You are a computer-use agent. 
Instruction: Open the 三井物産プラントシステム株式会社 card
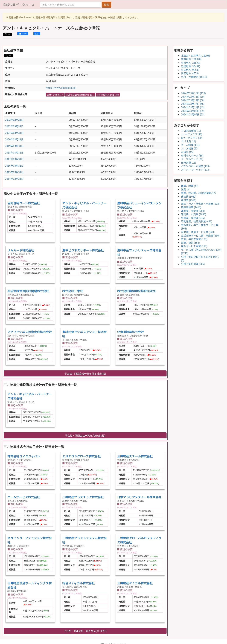[x=84, y=540]
